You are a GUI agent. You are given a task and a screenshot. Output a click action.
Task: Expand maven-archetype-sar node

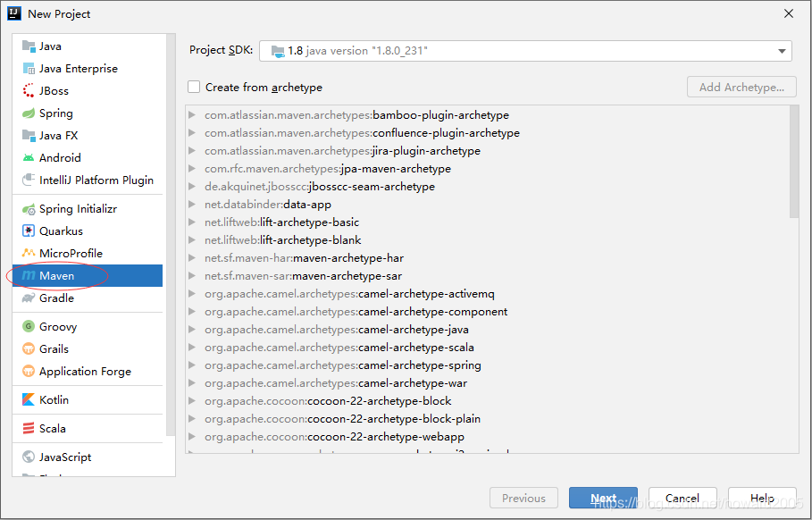point(192,275)
